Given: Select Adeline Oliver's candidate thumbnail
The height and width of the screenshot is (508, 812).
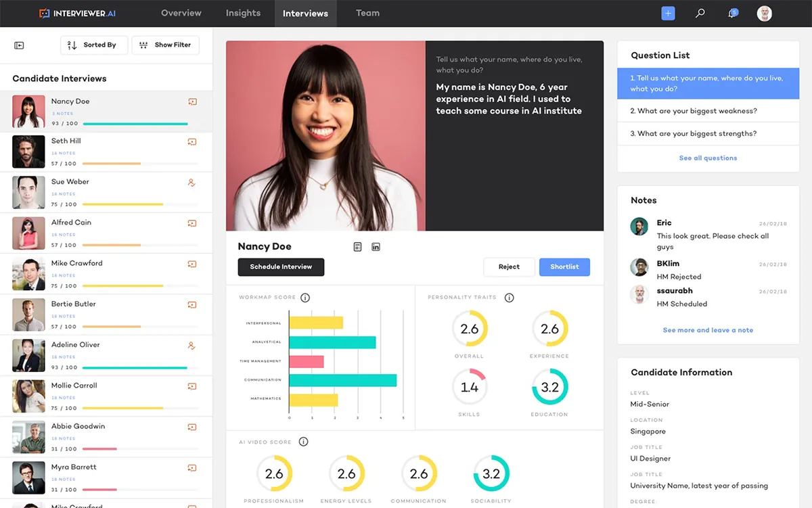Looking at the screenshot, I should [28, 356].
